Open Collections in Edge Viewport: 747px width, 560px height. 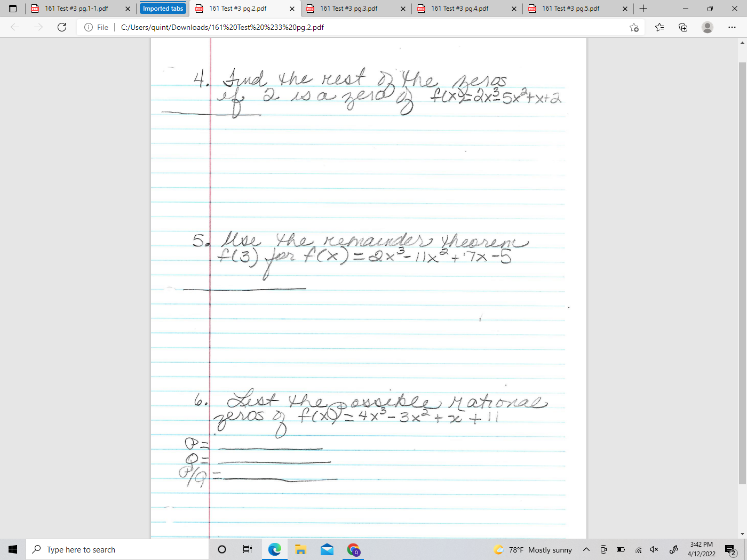[x=683, y=27]
